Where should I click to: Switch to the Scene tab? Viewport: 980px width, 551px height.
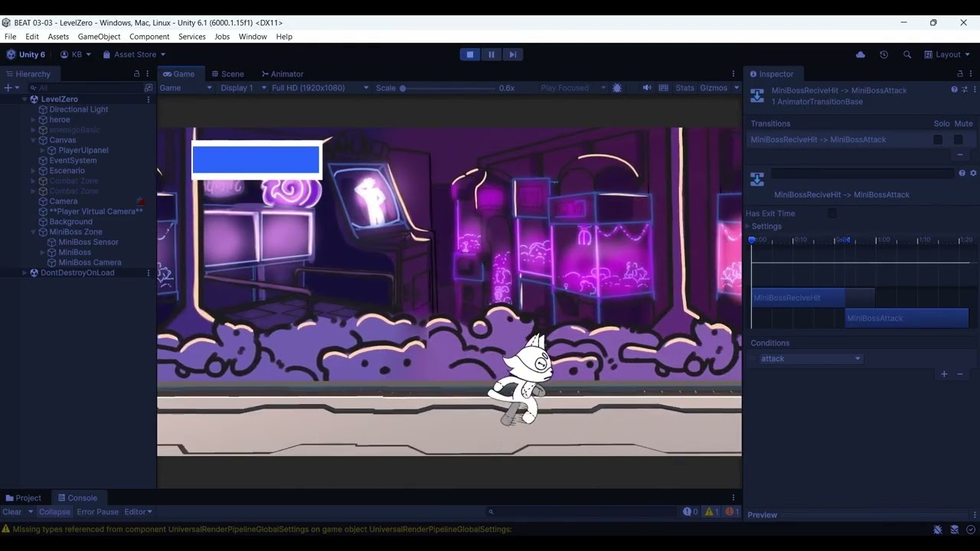click(x=227, y=73)
